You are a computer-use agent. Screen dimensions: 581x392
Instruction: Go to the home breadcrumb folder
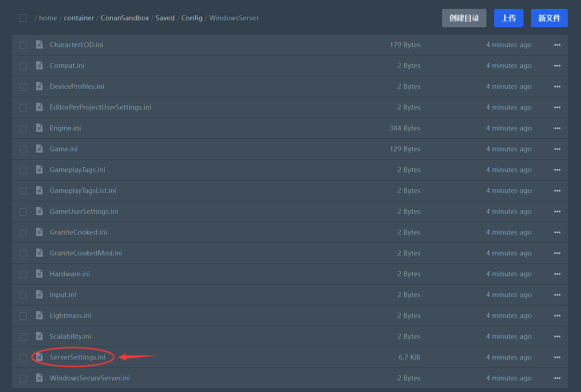point(48,18)
